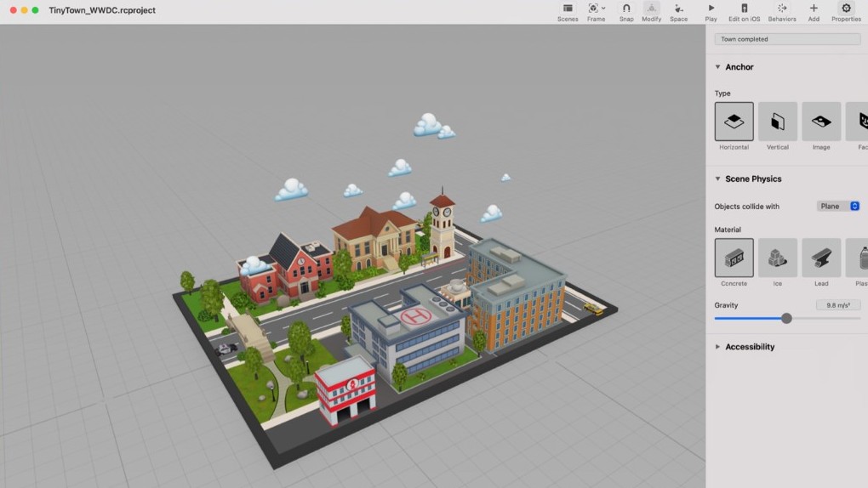Viewport: 868px width, 488px height.
Task: Toggle Snap magnet in the toolbar
Action: tap(626, 9)
